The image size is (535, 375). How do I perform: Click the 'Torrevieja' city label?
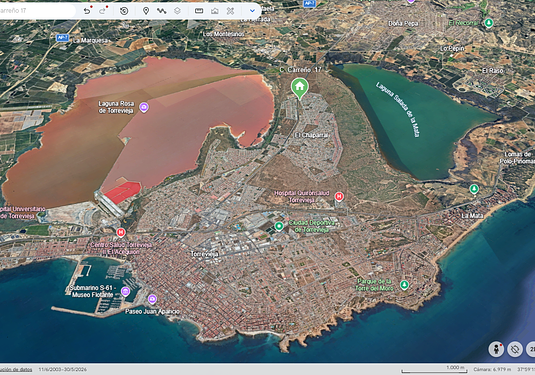point(204,254)
